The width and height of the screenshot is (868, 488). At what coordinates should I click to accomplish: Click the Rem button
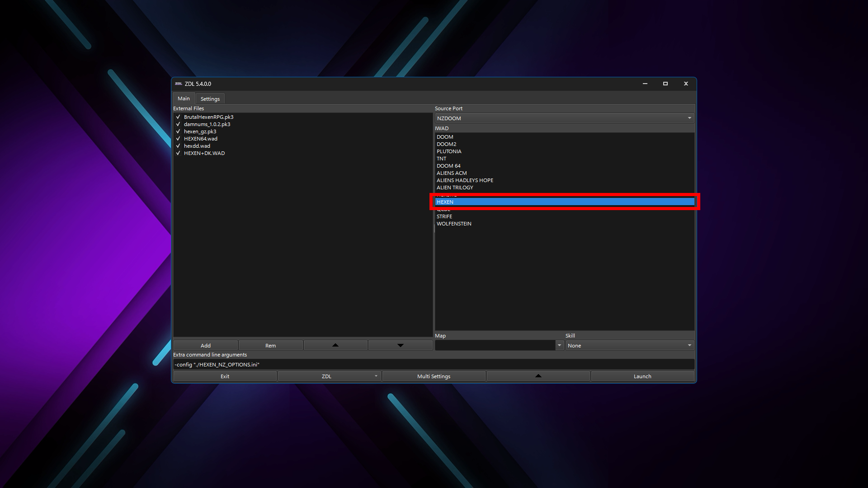[x=270, y=345]
